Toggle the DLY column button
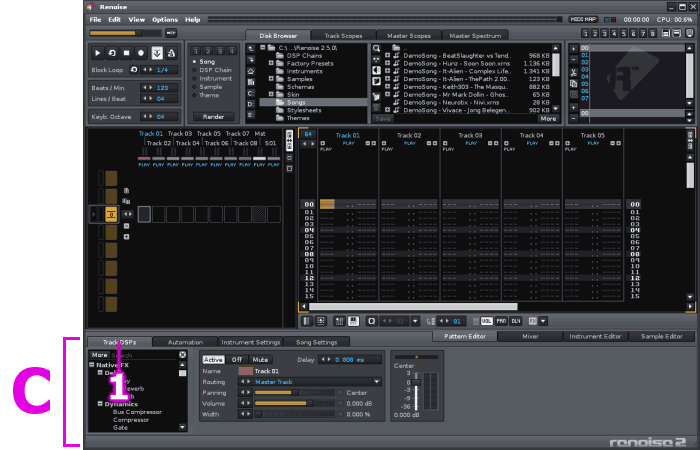This screenshot has height=450, width=700. [x=516, y=321]
